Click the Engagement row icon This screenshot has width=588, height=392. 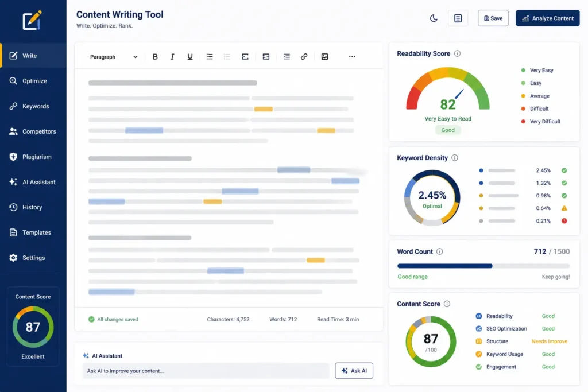[478, 367]
